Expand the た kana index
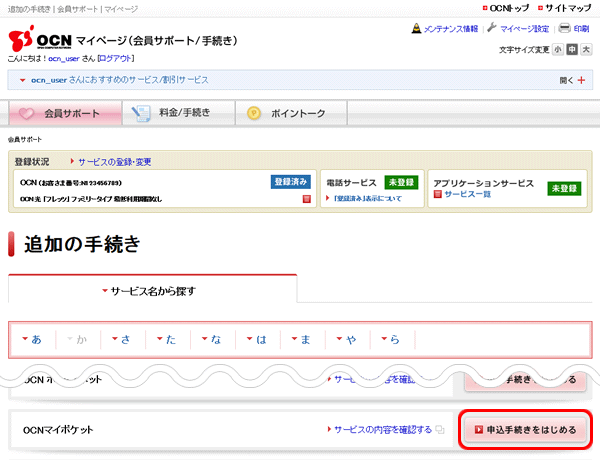 (167, 339)
